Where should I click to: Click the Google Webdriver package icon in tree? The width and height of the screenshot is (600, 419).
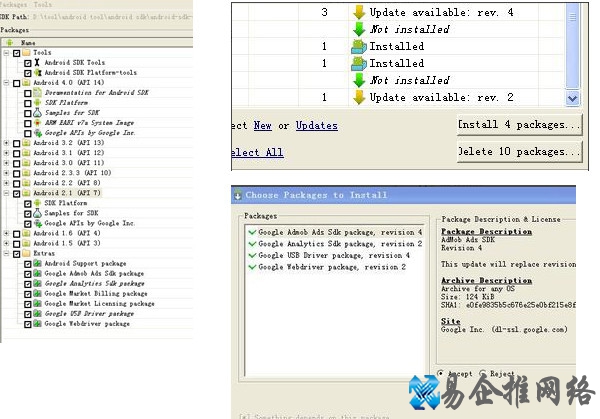[x=38, y=323]
